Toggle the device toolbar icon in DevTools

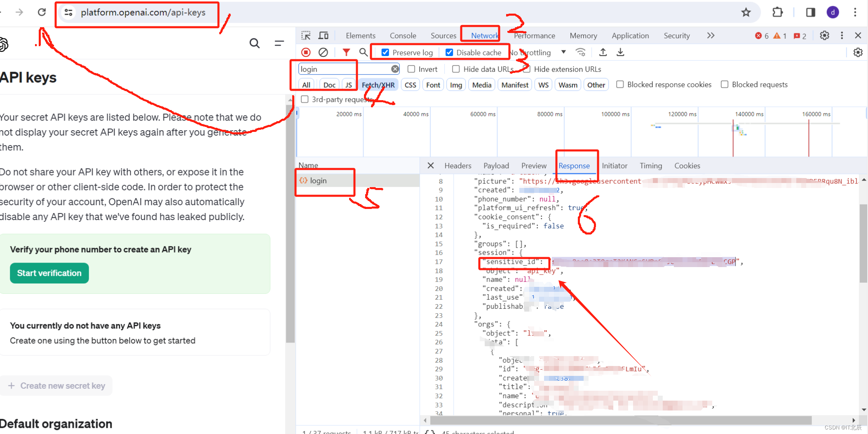324,35
